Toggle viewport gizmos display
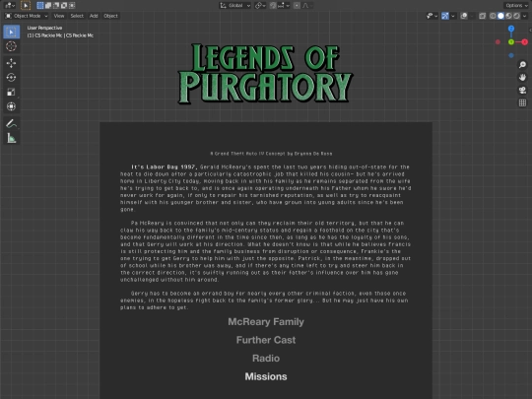Image resolution: width=532 pixels, height=399 pixels. pos(444,16)
